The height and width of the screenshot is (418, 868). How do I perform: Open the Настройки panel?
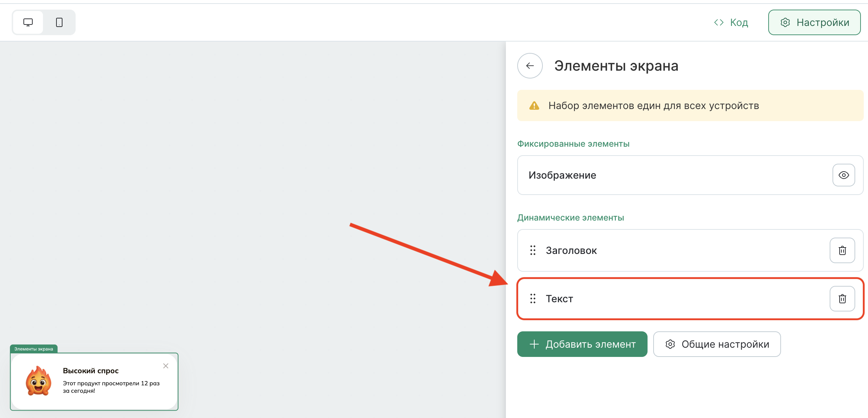pyautogui.click(x=814, y=22)
